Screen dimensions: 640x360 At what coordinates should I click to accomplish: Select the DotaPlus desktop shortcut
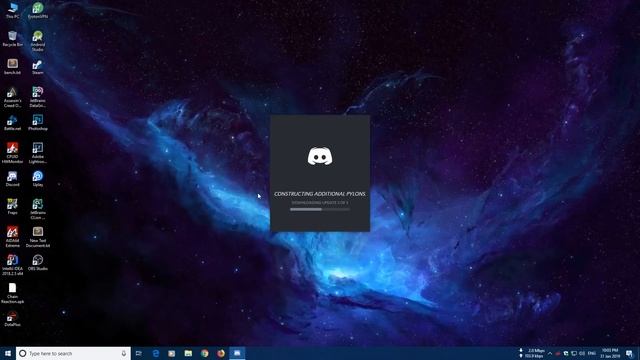[12, 319]
